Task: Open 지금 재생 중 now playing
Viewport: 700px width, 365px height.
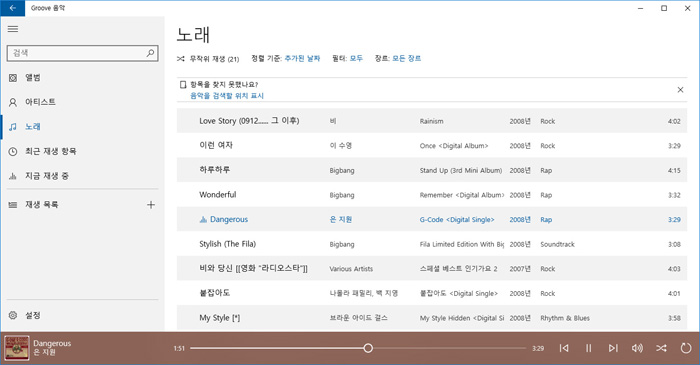Action: 83,176
